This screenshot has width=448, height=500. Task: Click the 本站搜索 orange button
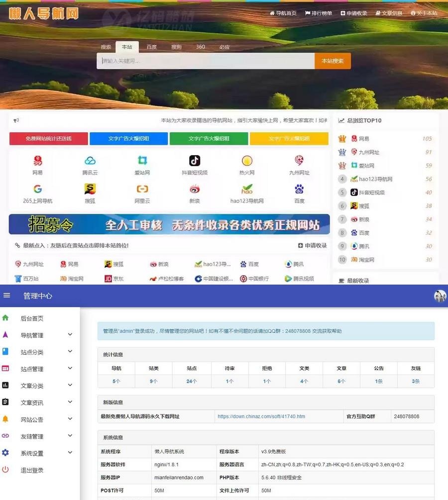click(333, 61)
